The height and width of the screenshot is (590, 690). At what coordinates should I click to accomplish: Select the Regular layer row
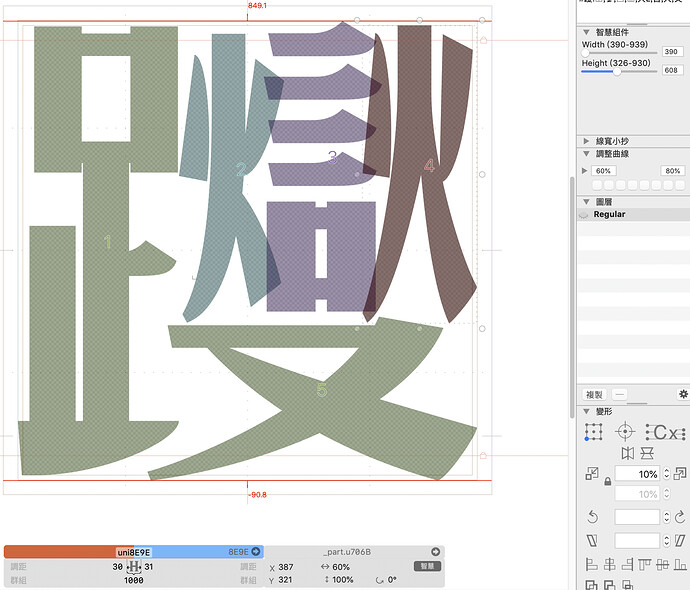tap(633, 215)
